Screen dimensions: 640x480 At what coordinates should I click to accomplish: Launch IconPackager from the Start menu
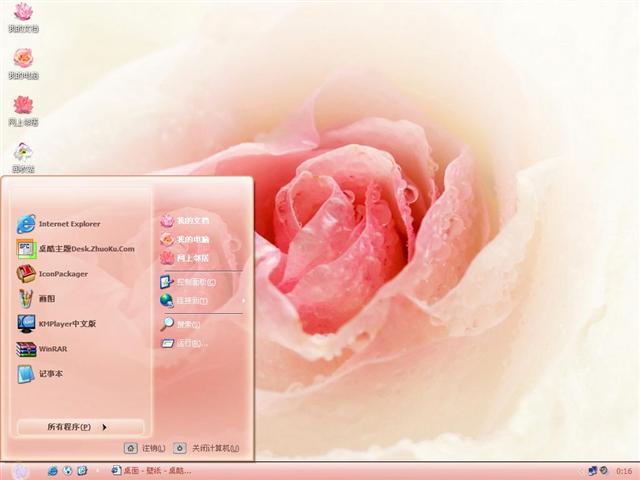pos(62,274)
